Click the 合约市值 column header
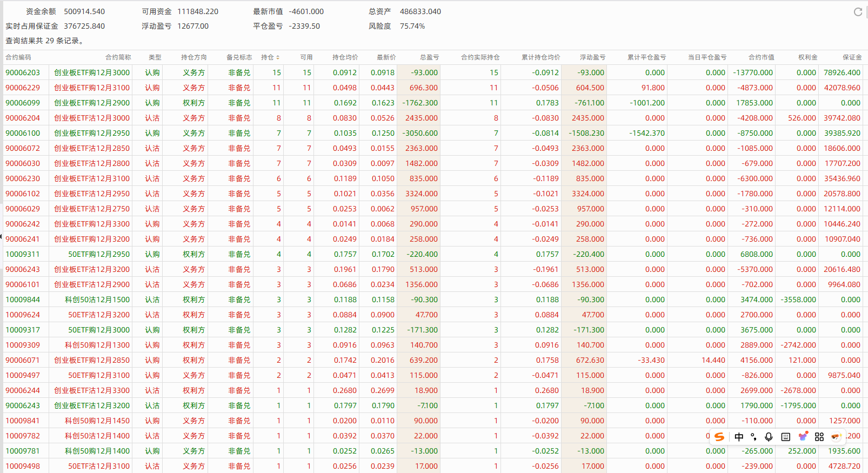Viewport: 868px width, 473px height. (x=761, y=57)
